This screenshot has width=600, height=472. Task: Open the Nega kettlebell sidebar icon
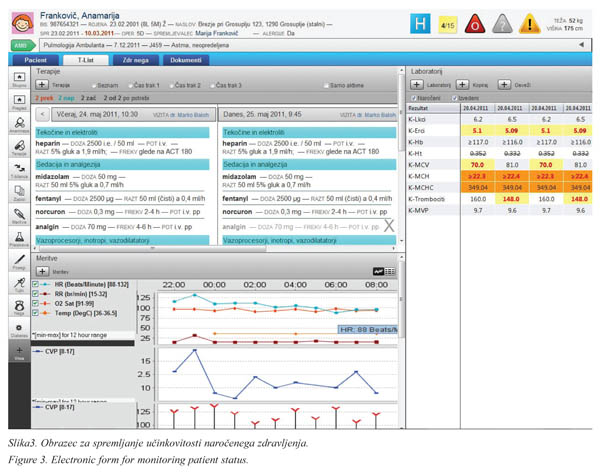(19, 307)
